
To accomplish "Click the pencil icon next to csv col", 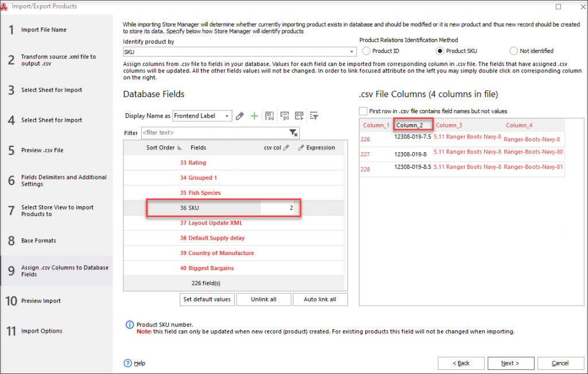I will tap(286, 148).
